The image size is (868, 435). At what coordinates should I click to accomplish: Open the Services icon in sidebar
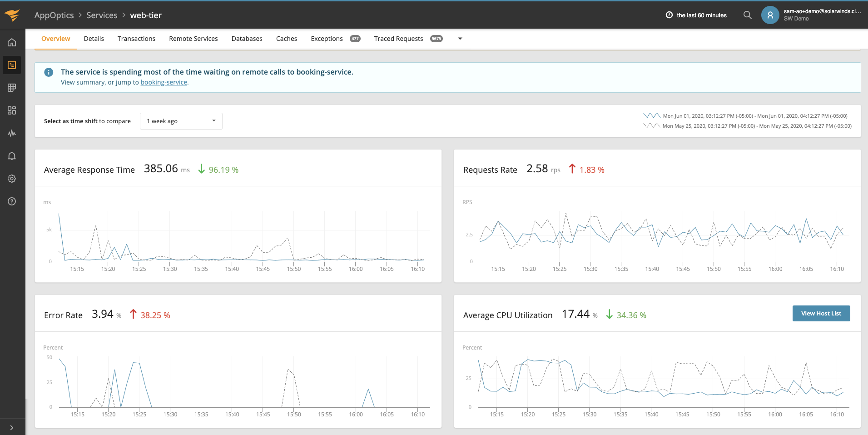pos(12,65)
